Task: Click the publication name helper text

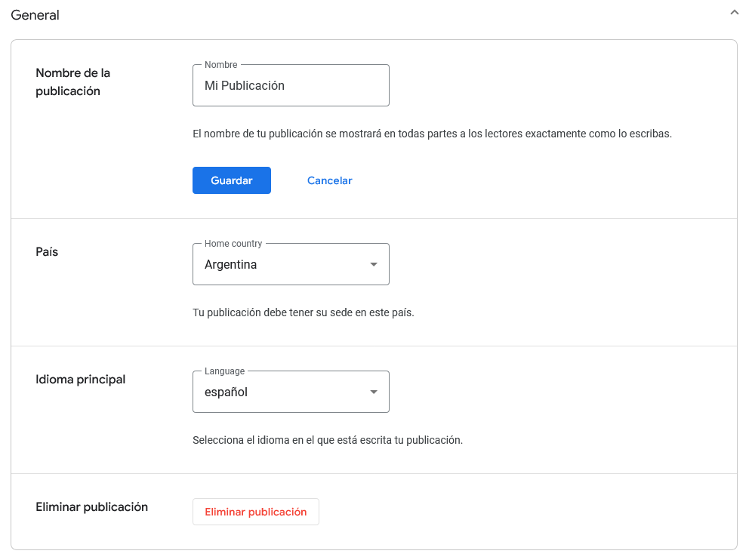Action: (432, 134)
